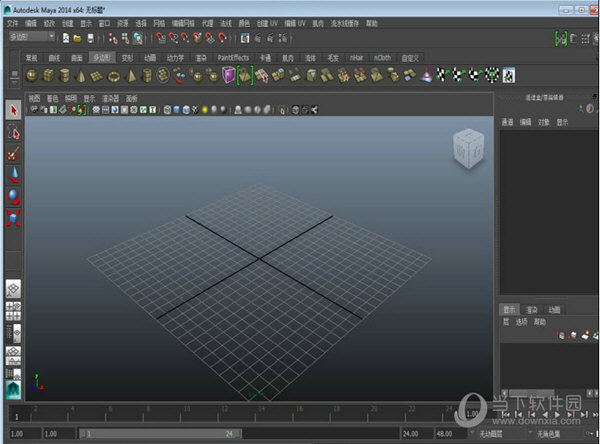Viewport: 600px width, 444px height.
Task: Click the first checkered UV mapping icon
Action: [442, 75]
